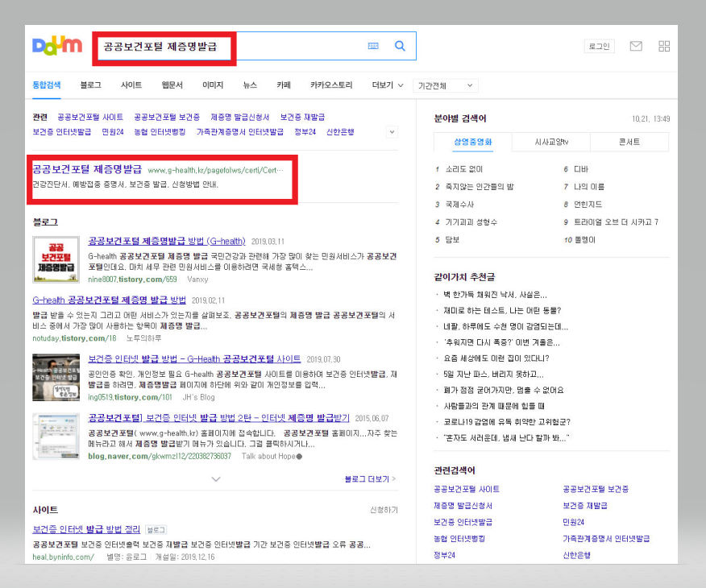Open recommended post 재미로 하는 테스트
Screen dimensions: 706x588
(x=502, y=311)
